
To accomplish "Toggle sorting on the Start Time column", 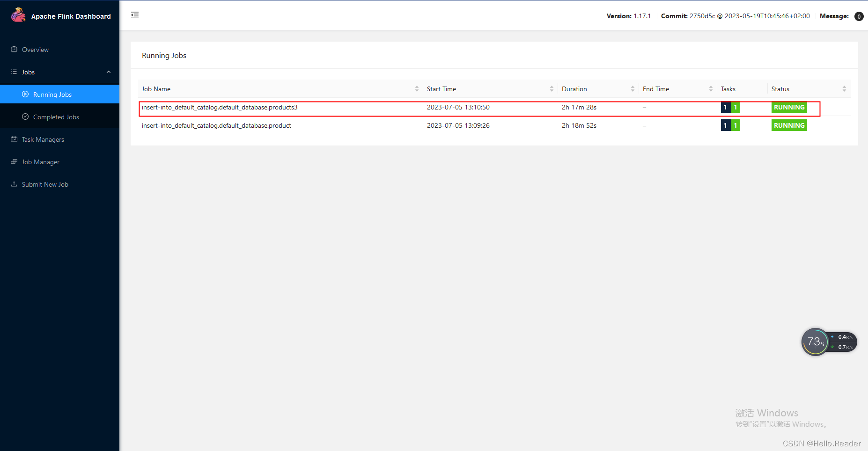I will pos(552,88).
